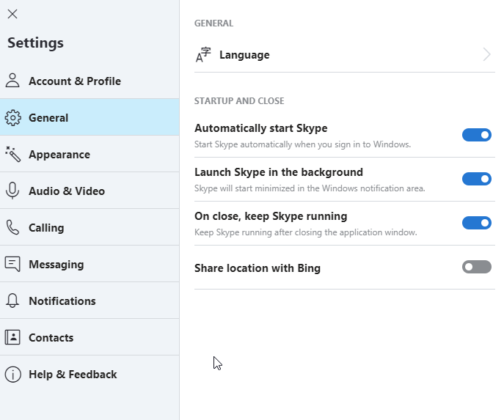Click the Messaging chat bubble icon

click(12, 264)
